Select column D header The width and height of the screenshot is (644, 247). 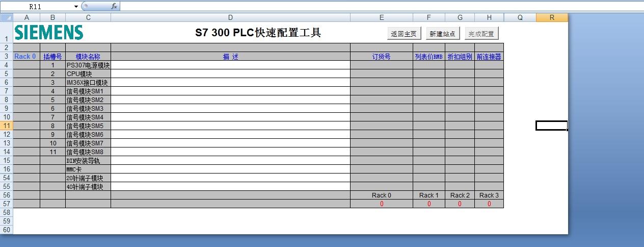(x=230, y=17)
